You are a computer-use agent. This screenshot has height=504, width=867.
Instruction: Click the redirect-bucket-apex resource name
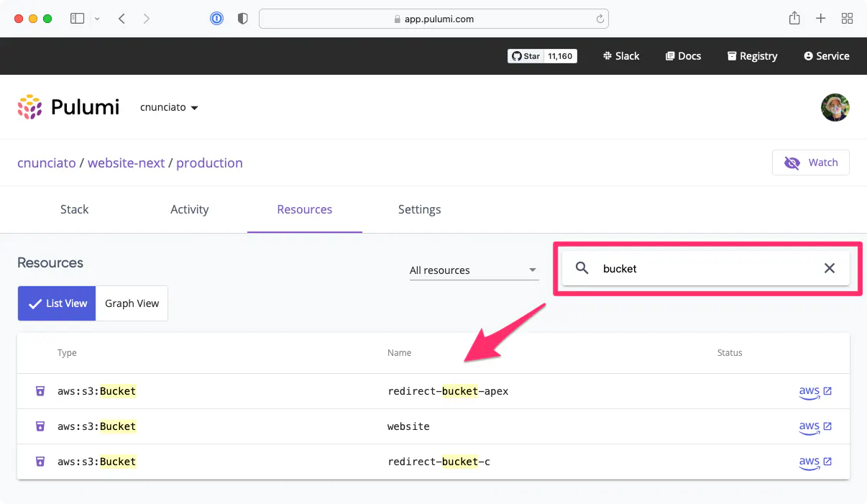click(x=448, y=391)
